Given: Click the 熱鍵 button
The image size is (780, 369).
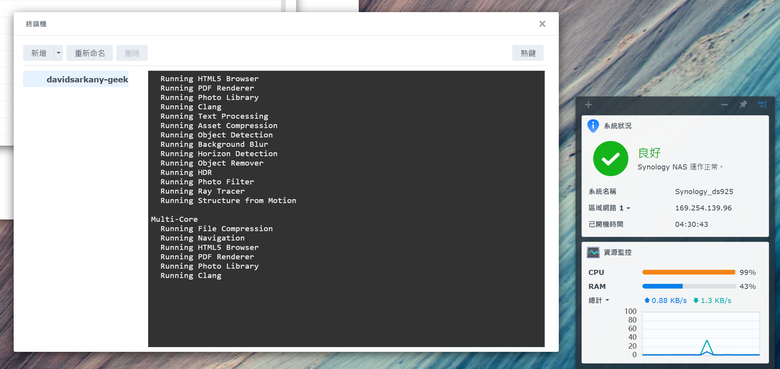Looking at the screenshot, I should point(528,53).
